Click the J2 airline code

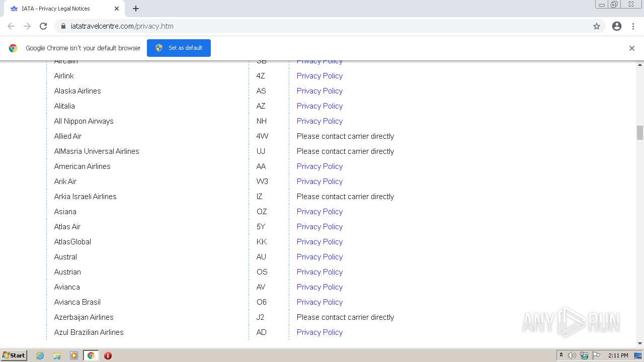(260, 317)
